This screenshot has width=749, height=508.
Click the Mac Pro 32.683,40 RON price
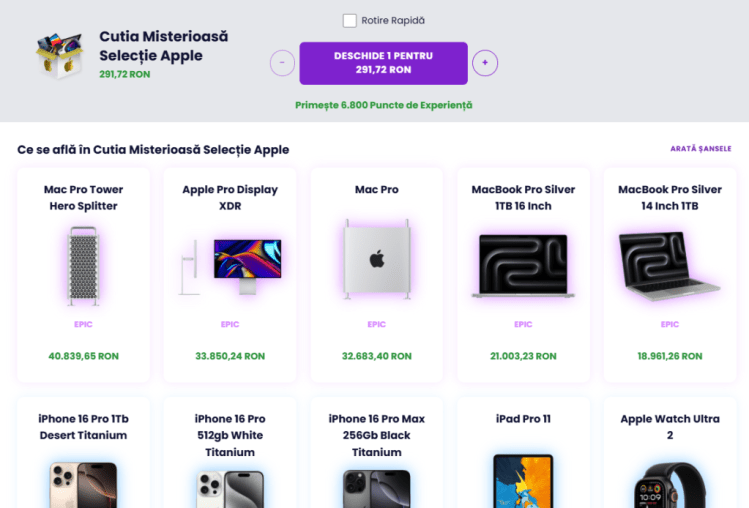[377, 356]
